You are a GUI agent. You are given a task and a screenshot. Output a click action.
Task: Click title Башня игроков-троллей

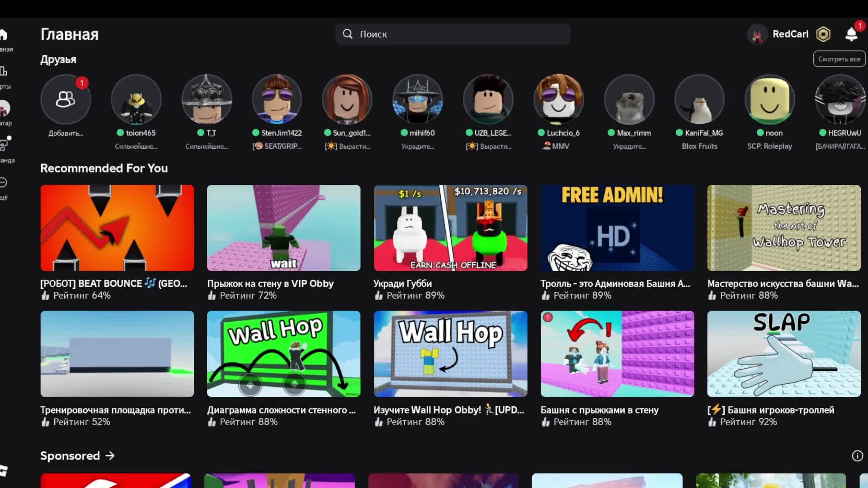(x=771, y=410)
